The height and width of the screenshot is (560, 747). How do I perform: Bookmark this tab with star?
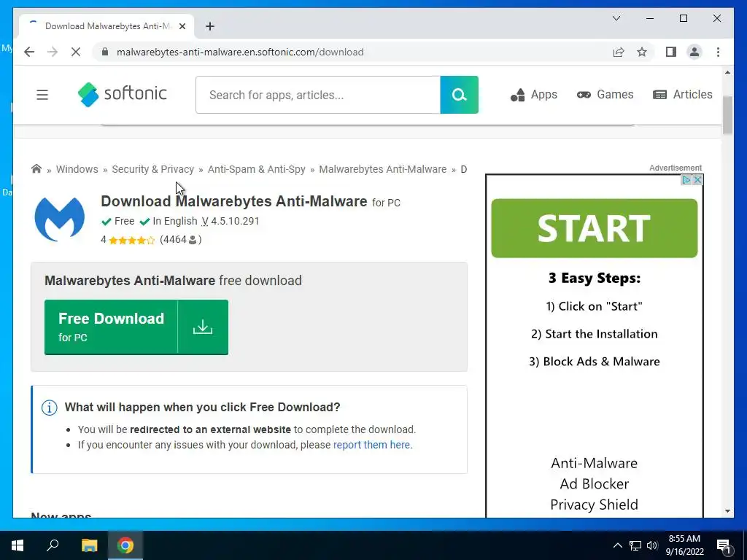click(x=642, y=52)
